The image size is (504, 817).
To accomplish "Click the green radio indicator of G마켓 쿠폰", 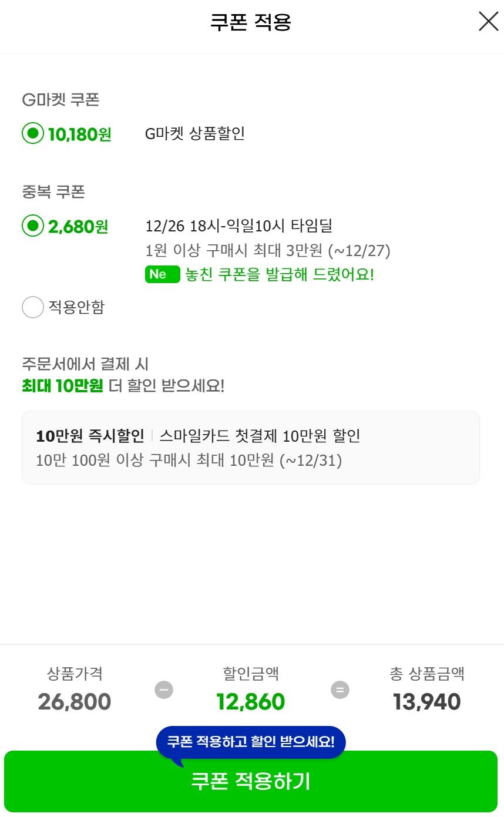I will coord(33,134).
